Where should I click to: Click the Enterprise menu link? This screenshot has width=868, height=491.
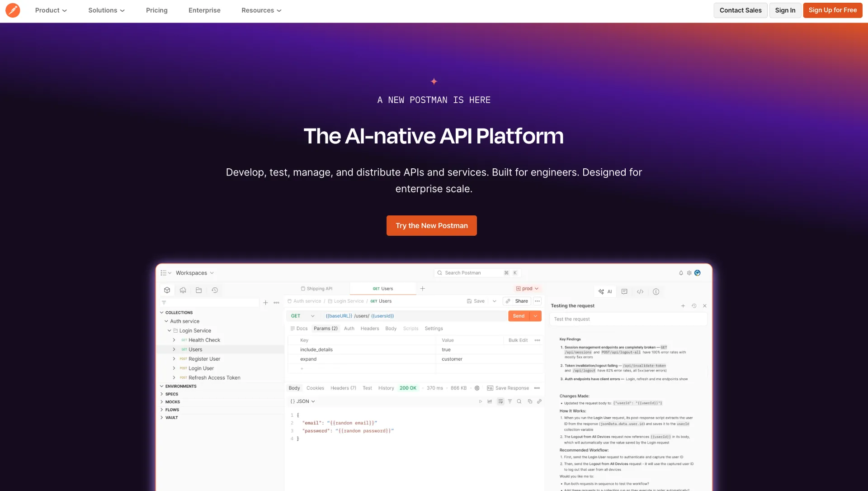click(204, 10)
